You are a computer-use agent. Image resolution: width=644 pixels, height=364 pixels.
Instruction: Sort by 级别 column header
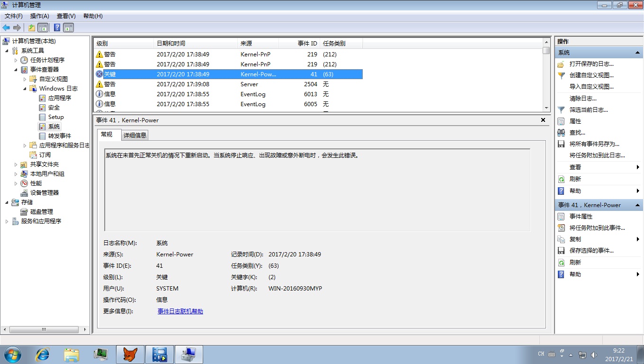coord(124,43)
